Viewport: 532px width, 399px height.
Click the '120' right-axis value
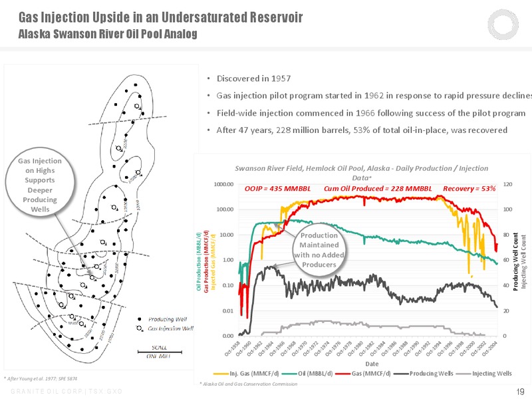click(x=508, y=184)
